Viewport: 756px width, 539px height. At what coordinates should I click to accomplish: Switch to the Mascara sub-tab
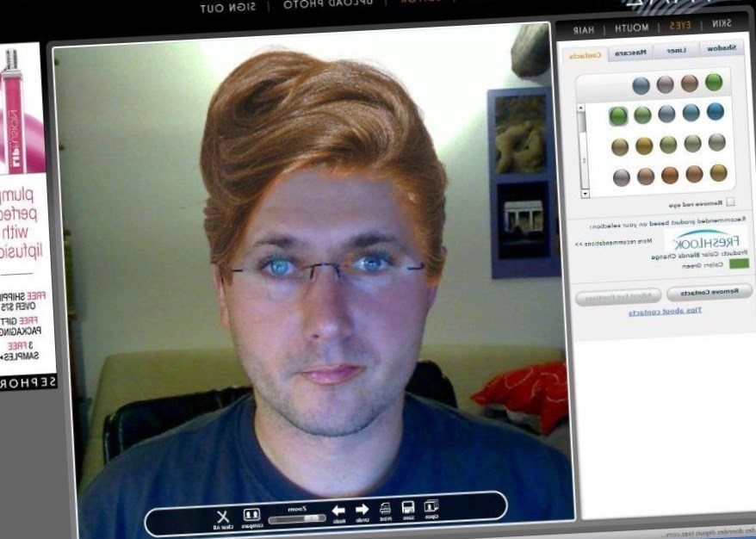[x=630, y=53]
